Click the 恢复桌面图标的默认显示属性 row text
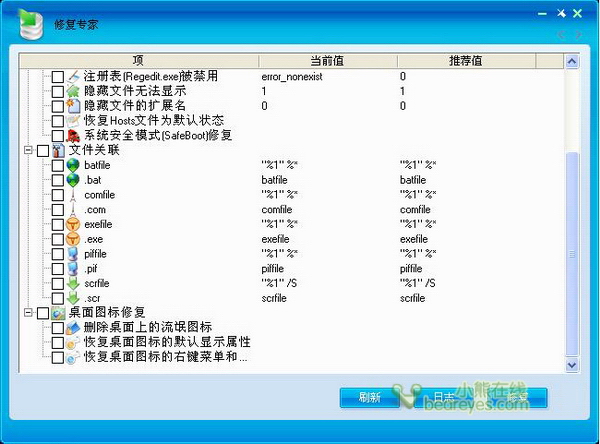Viewport: 600px width, 444px height. [x=167, y=342]
